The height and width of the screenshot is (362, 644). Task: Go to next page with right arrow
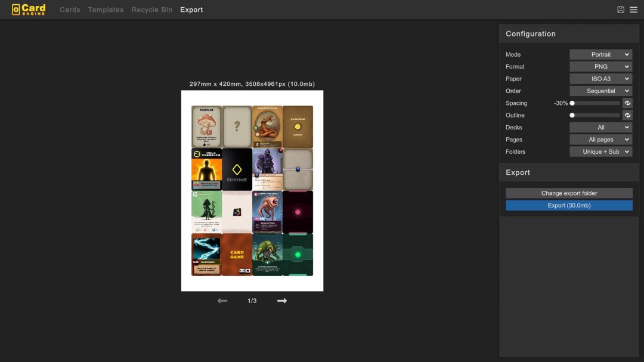[x=282, y=301]
